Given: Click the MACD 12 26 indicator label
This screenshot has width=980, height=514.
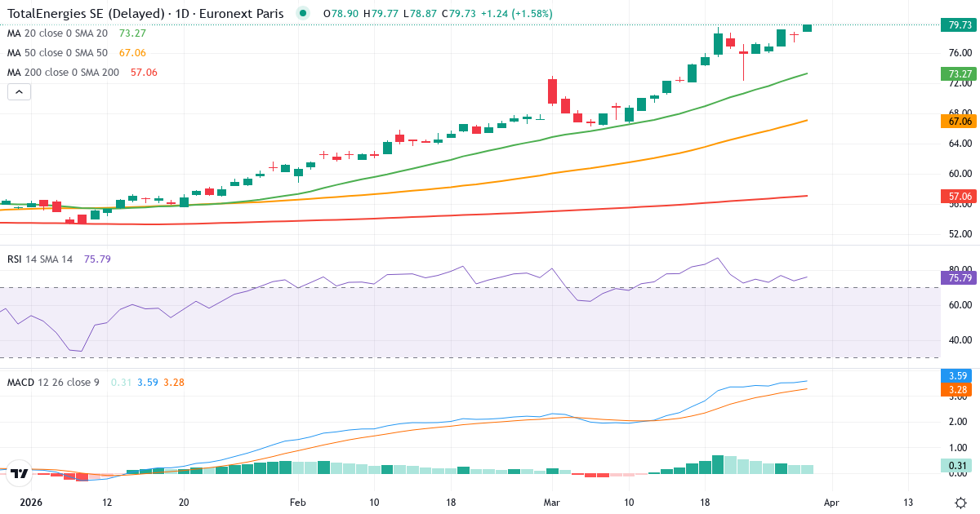Looking at the screenshot, I should [52, 382].
